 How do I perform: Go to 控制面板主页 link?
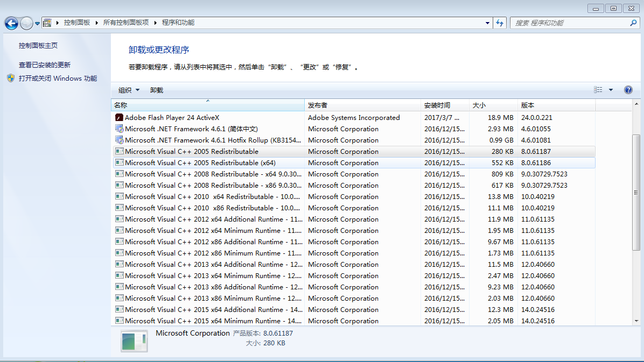pos(38,46)
